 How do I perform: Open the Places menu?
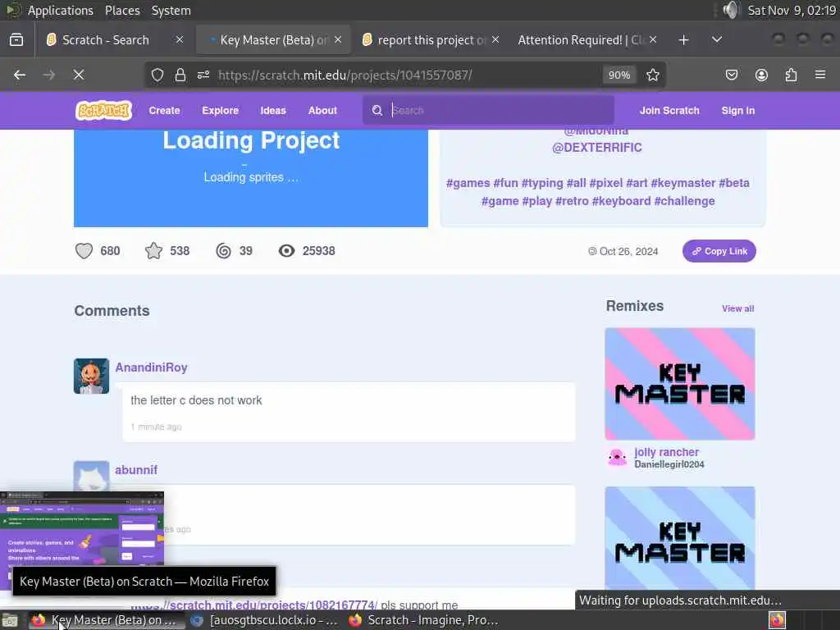coord(122,10)
